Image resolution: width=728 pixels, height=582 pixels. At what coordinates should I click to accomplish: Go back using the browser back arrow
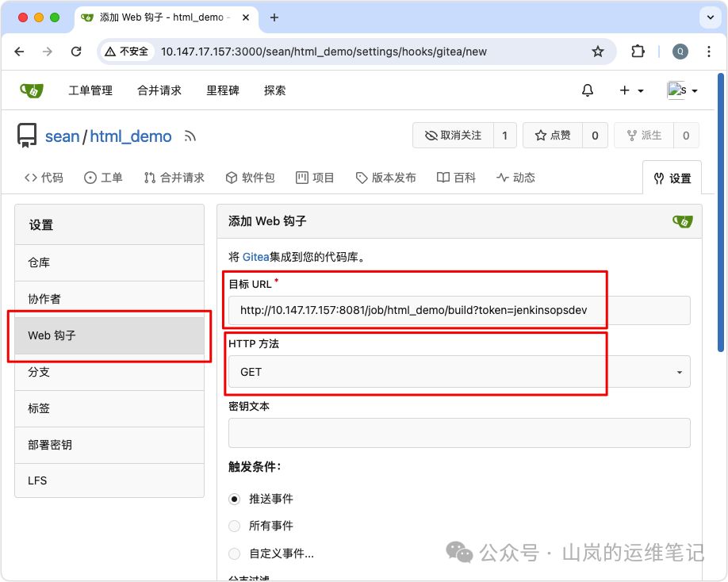19,51
